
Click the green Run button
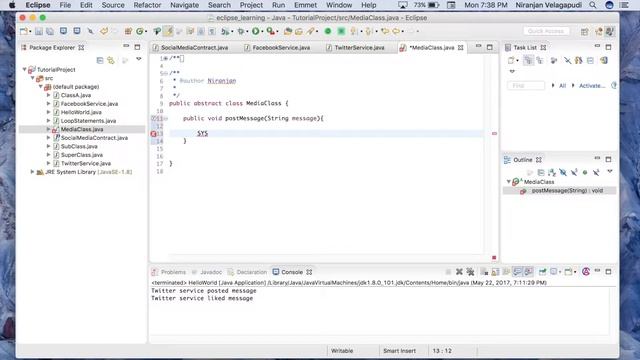coord(256,31)
